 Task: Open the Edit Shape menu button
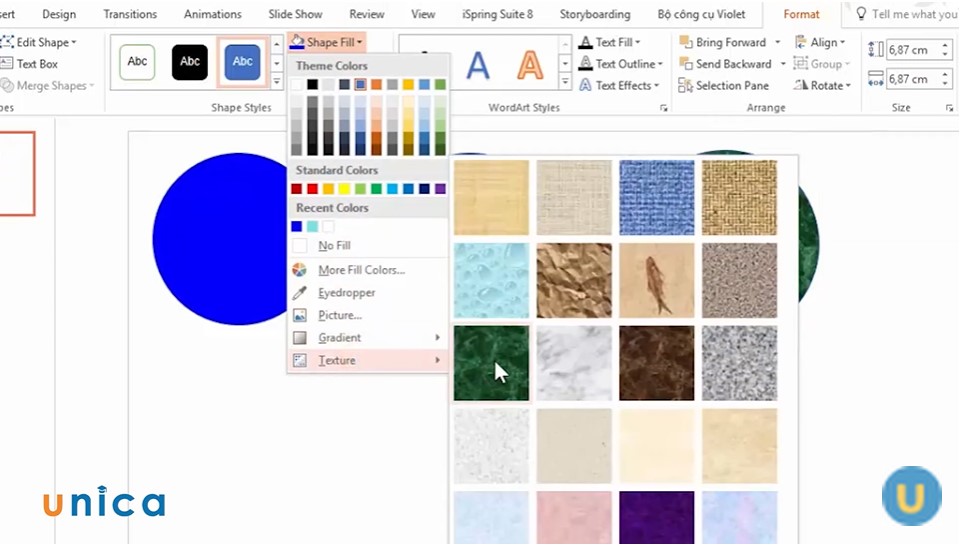pyautogui.click(x=42, y=43)
